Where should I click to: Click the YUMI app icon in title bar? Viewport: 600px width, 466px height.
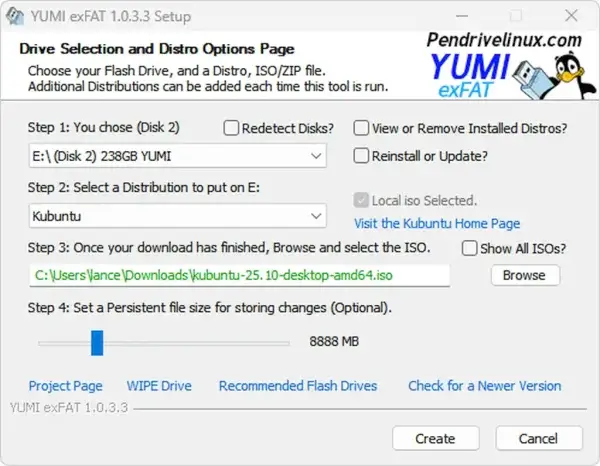[x=15, y=16]
